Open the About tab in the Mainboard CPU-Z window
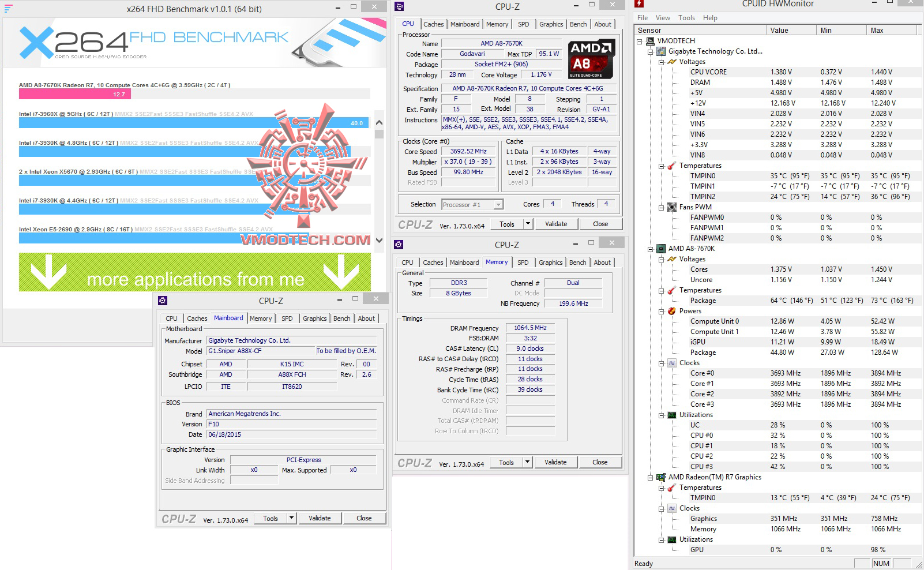The image size is (924, 570). (x=366, y=318)
